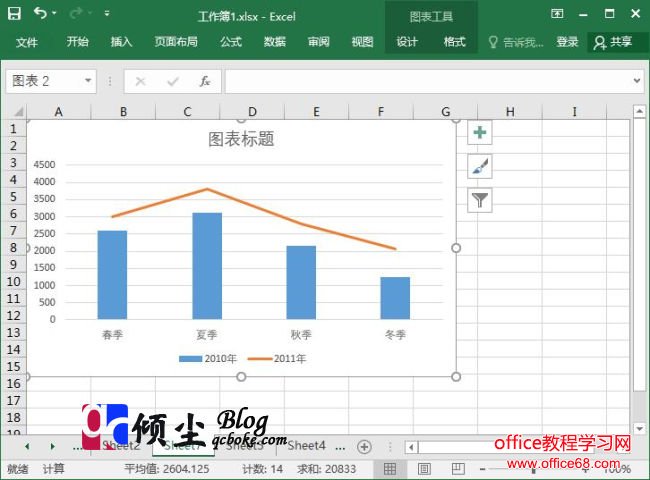Click the Tell Me lightbulb search box
Viewport: 650px width, 480px height.
516,42
